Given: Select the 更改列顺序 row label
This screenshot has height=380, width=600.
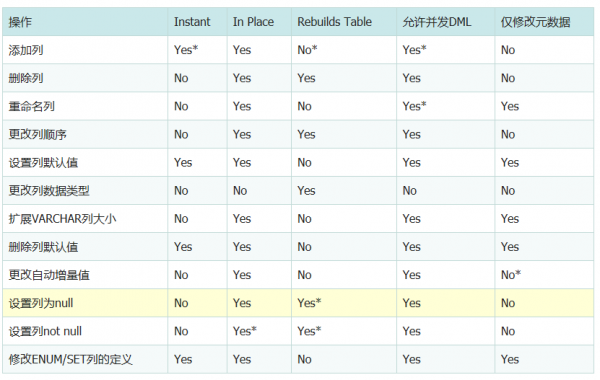Looking at the screenshot, I should [37, 134].
